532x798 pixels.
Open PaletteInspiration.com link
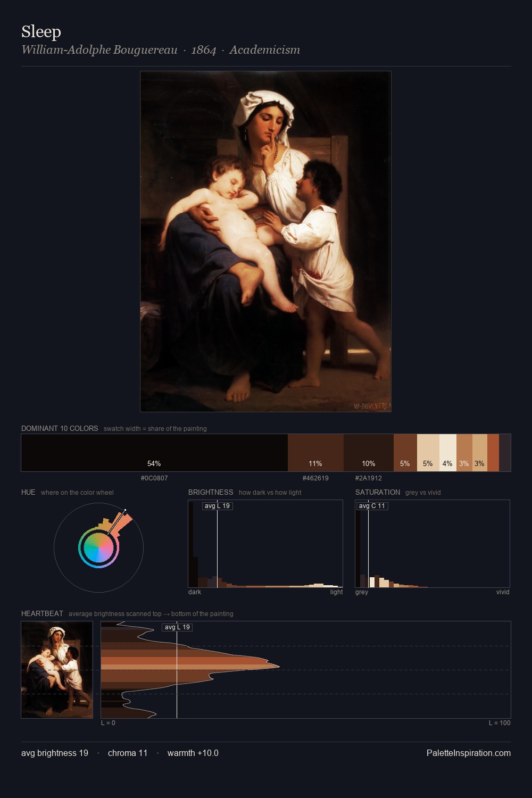(469, 753)
